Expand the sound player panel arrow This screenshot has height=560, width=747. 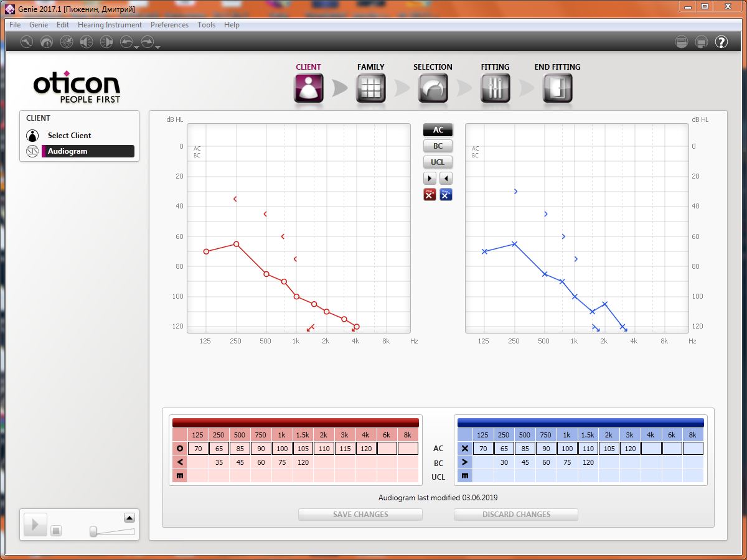click(x=129, y=518)
